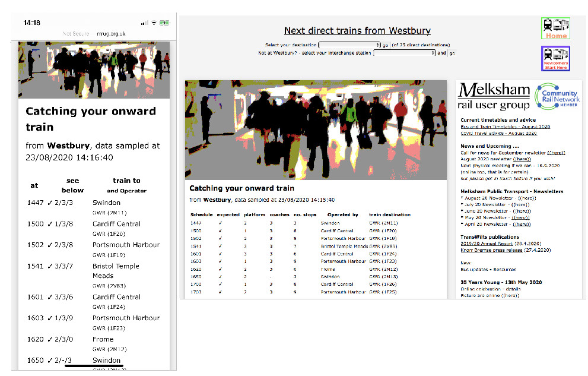Tap the mrug.org.uk address bar on phone
Viewport: 588px width, 376px height.
[x=111, y=34]
